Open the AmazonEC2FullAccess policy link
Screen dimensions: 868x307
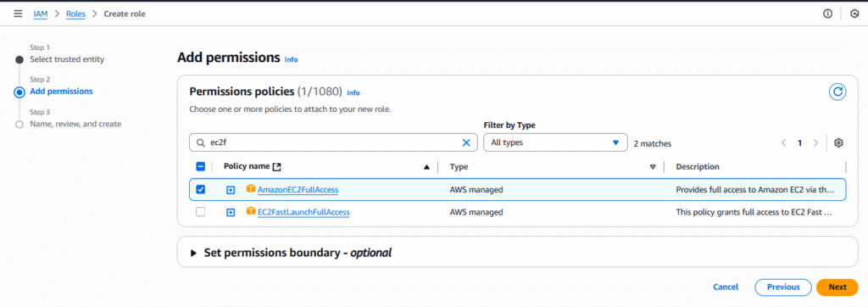pyautogui.click(x=298, y=189)
